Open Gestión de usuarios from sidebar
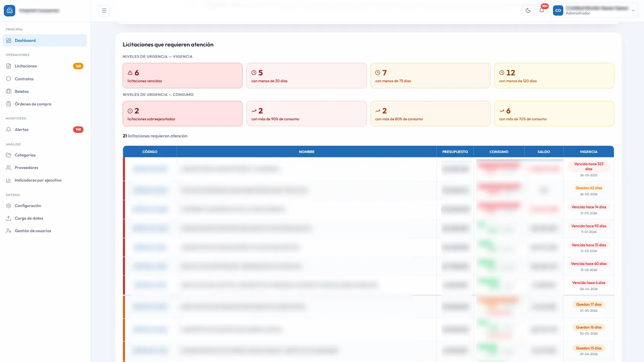Image resolution: width=644 pixels, height=362 pixels. [x=8, y=231]
